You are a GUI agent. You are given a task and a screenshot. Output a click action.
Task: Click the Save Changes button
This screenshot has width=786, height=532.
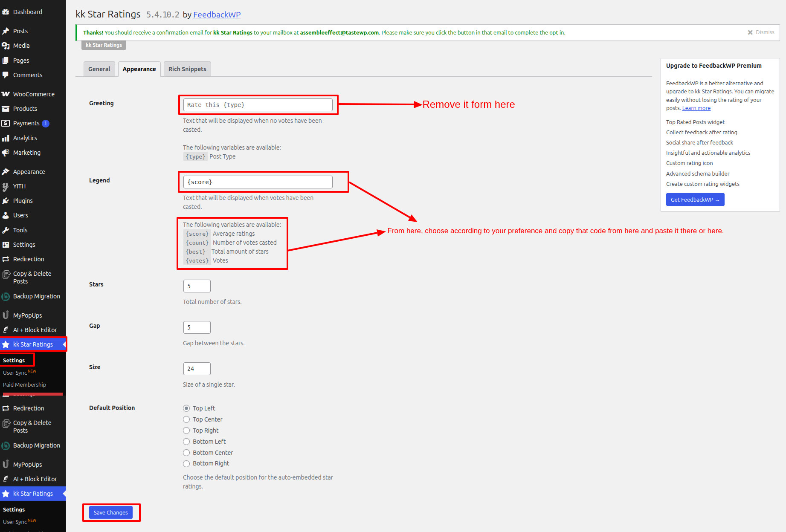pos(111,512)
